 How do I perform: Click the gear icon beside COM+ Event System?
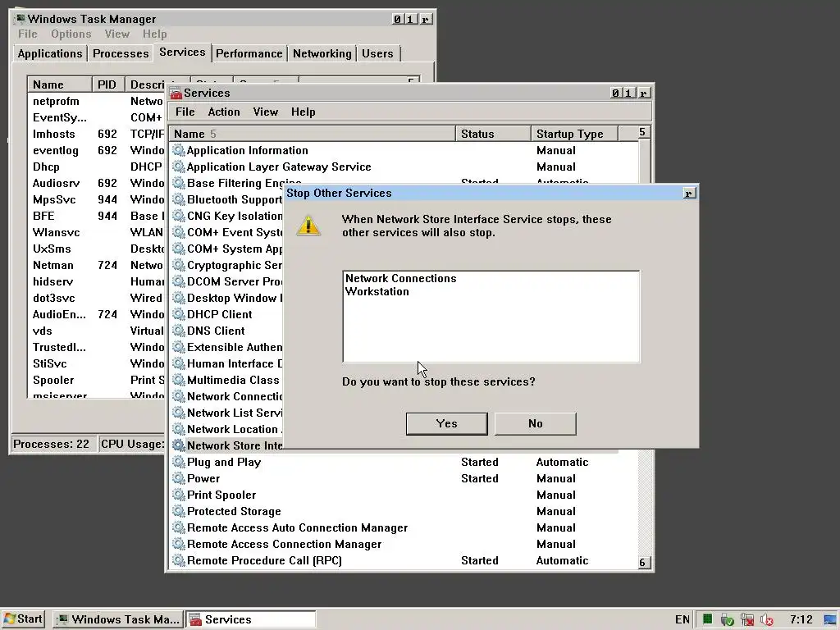178,232
